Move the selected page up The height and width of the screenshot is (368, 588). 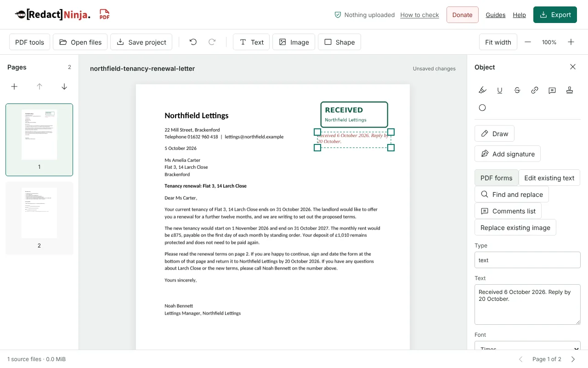[x=40, y=86]
